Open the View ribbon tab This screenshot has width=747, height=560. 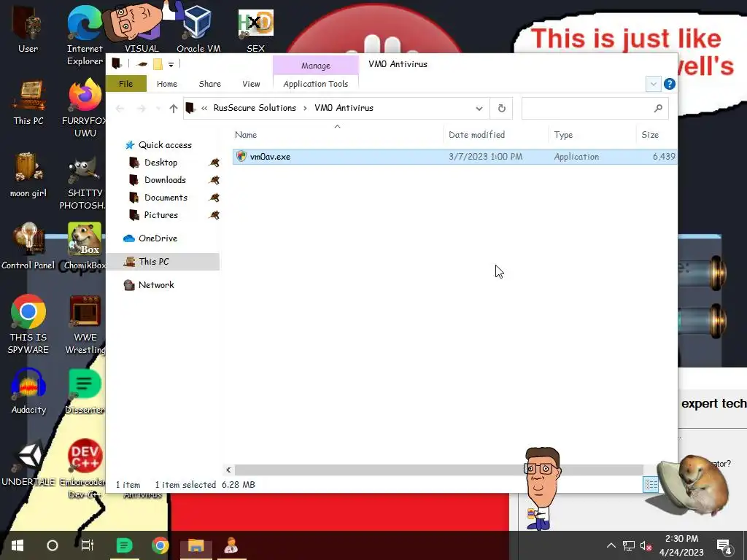[251, 84]
